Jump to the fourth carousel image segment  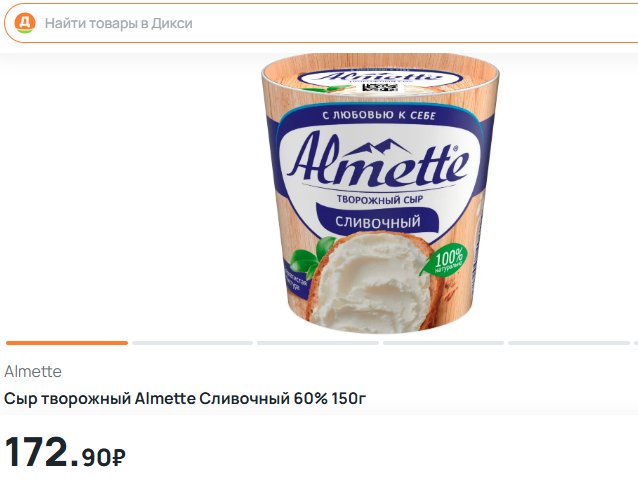(444, 343)
